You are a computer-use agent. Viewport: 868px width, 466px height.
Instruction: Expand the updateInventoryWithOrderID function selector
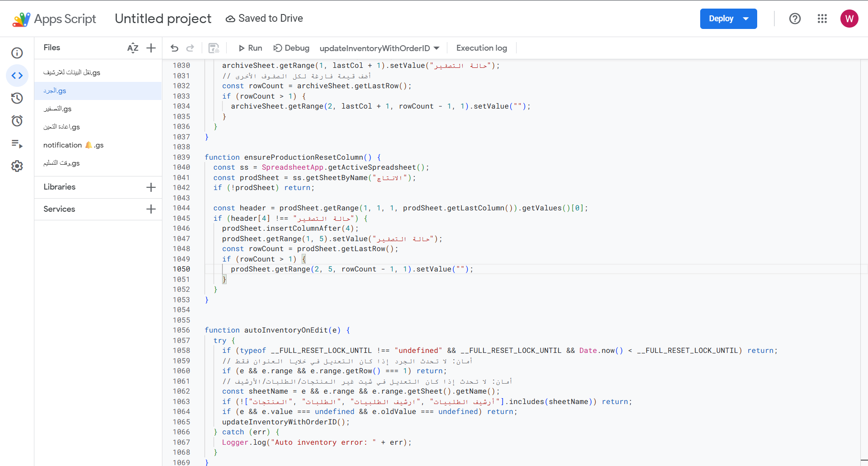pyautogui.click(x=379, y=48)
